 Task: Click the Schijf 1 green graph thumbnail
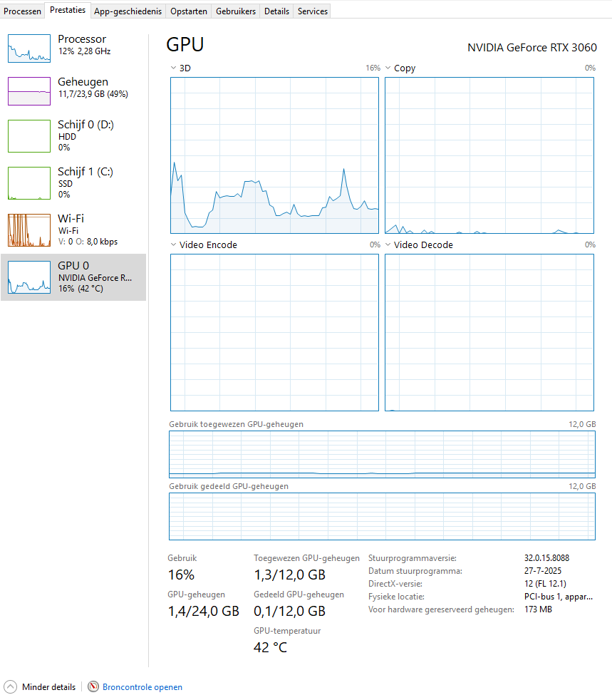click(29, 183)
